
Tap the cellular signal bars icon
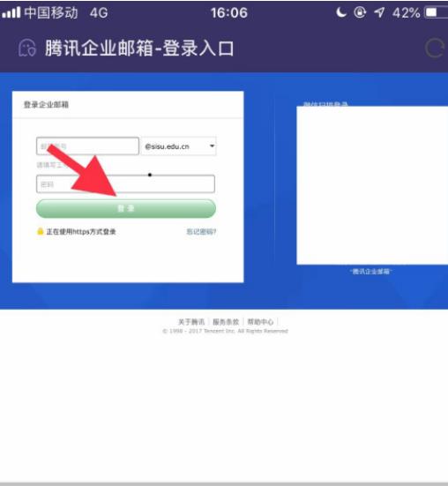coord(11,12)
